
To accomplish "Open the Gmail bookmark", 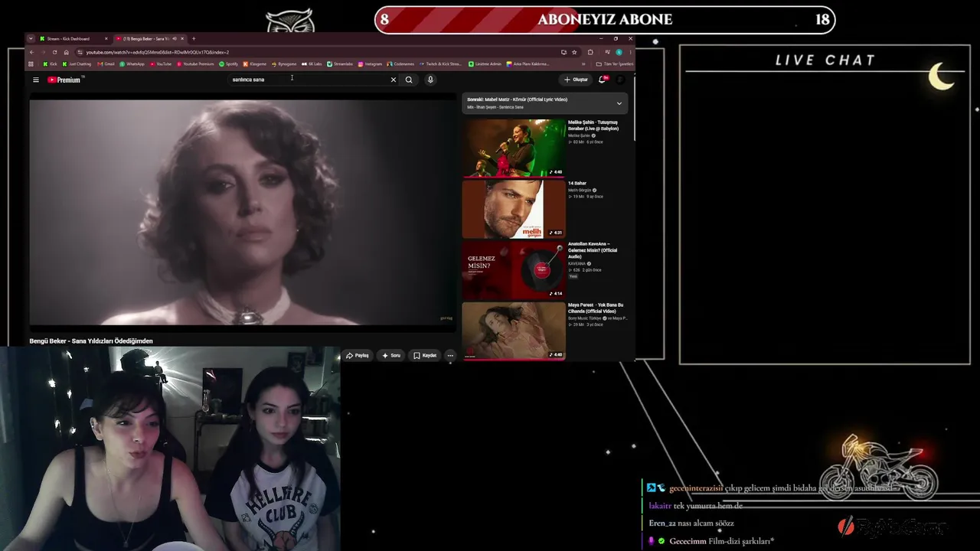I will [106, 64].
